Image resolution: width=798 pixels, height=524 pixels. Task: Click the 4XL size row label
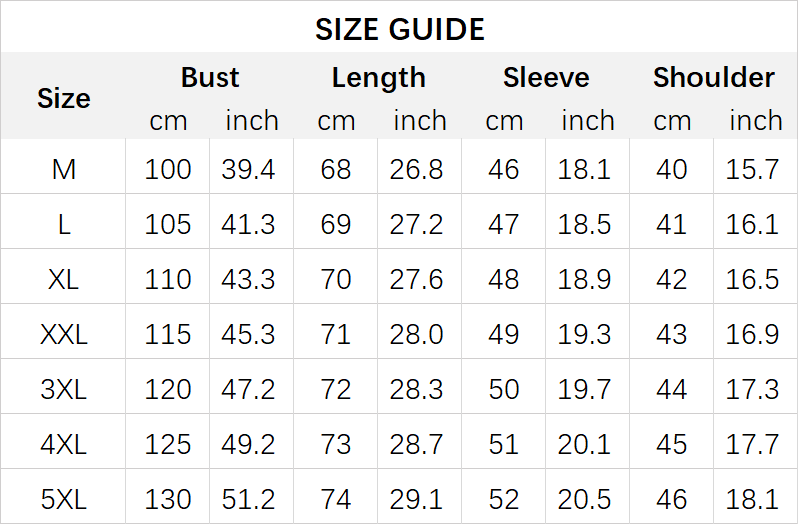(x=63, y=443)
